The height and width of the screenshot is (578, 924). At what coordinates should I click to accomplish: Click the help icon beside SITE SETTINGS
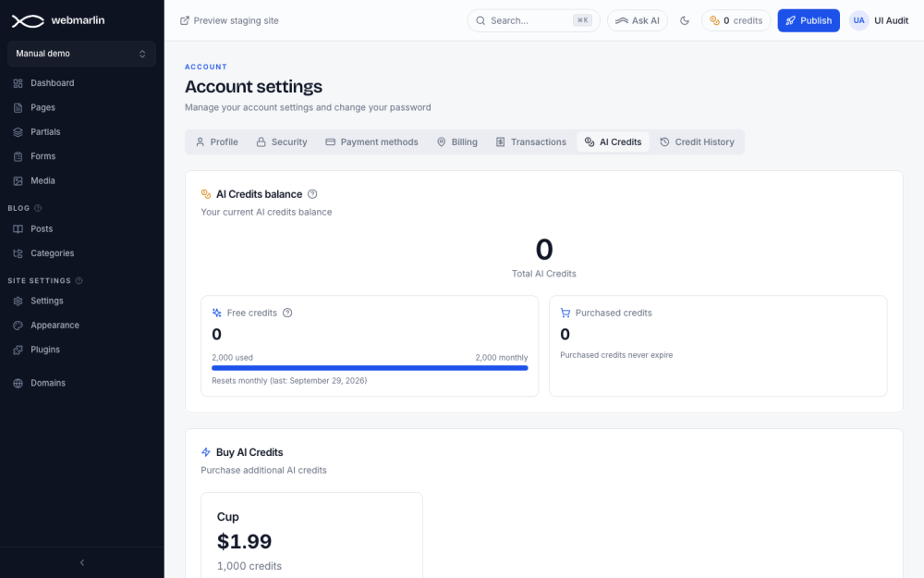coord(79,281)
